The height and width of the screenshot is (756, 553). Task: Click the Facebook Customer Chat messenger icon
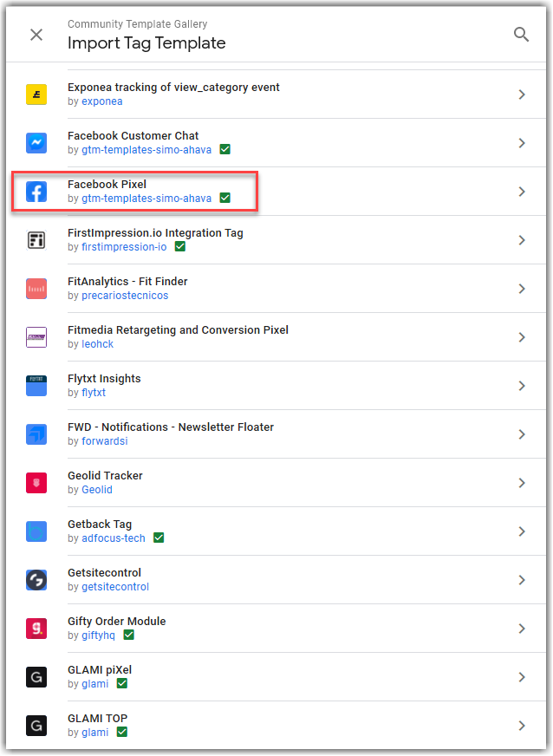pyautogui.click(x=36, y=143)
